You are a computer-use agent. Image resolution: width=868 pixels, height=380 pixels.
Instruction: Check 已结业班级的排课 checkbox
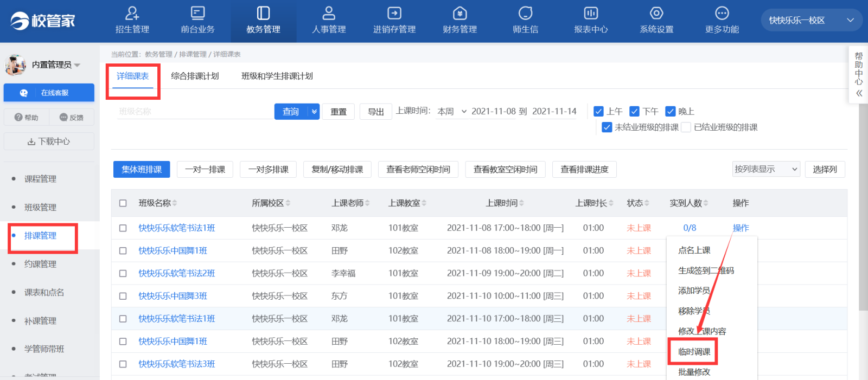coord(686,127)
